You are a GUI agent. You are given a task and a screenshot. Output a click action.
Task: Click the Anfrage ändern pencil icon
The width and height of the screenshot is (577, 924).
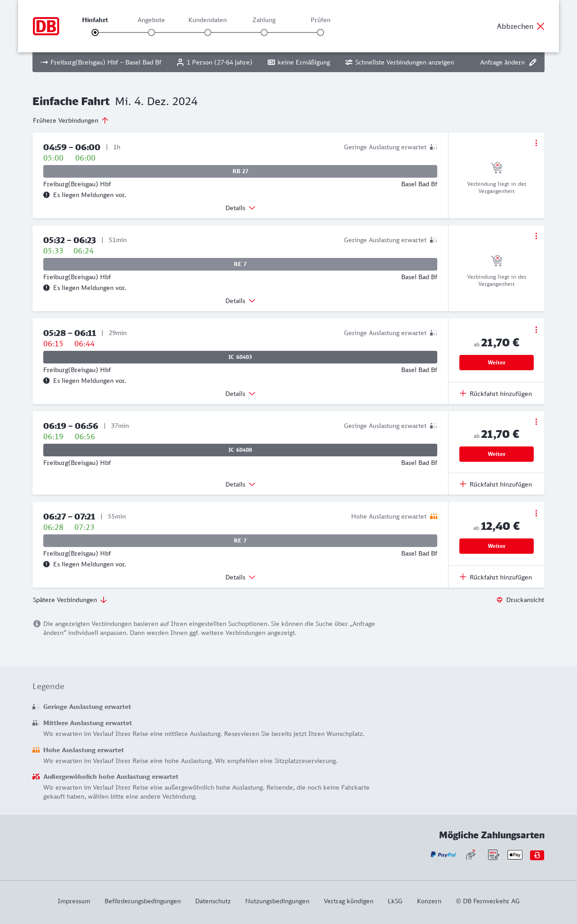[533, 62]
